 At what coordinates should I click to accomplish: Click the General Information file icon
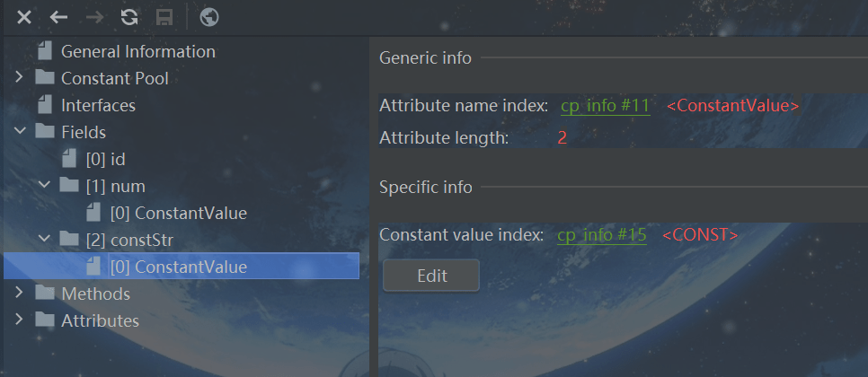pyautogui.click(x=45, y=51)
